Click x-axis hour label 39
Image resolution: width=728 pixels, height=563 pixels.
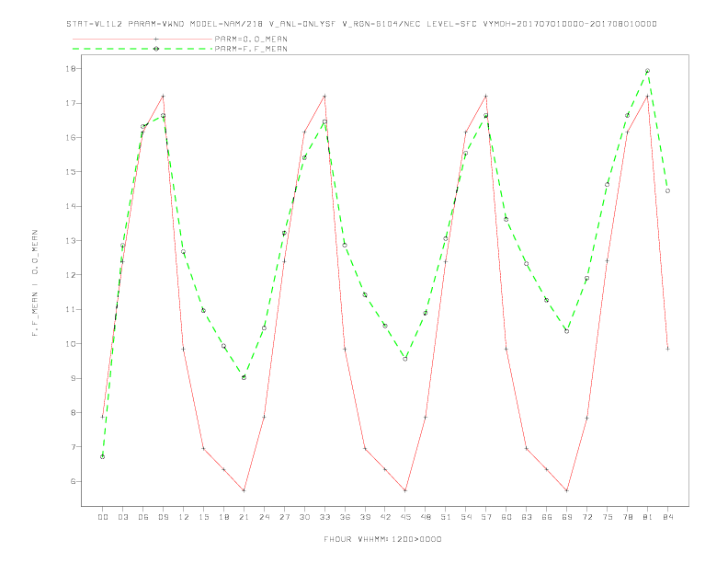tap(365, 517)
